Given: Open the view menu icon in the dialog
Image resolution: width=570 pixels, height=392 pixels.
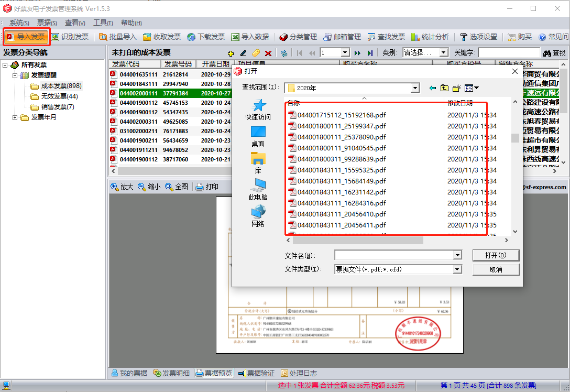Looking at the screenshot, I should pos(472,88).
